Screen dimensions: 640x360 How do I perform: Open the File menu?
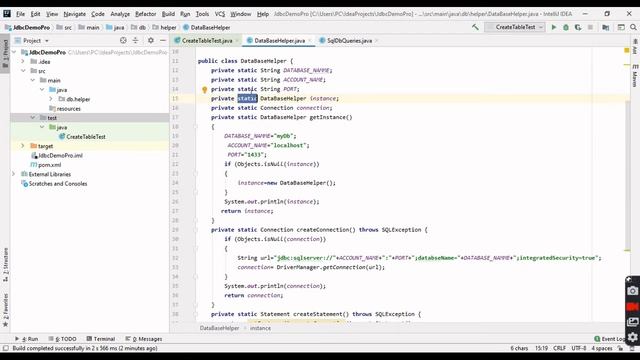20,14
